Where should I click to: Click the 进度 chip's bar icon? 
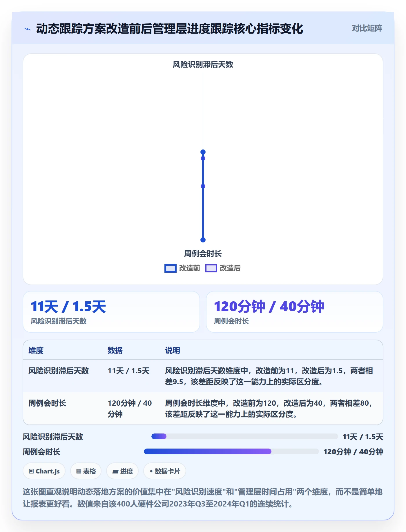[x=115, y=472]
